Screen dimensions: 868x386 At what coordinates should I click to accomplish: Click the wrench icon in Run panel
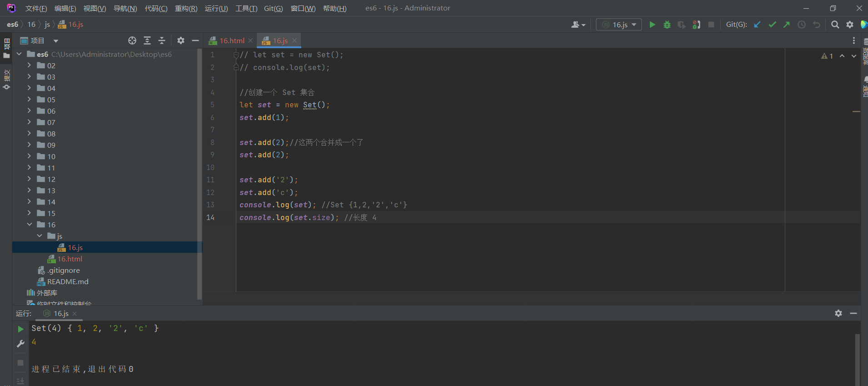click(x=20, y=344)
